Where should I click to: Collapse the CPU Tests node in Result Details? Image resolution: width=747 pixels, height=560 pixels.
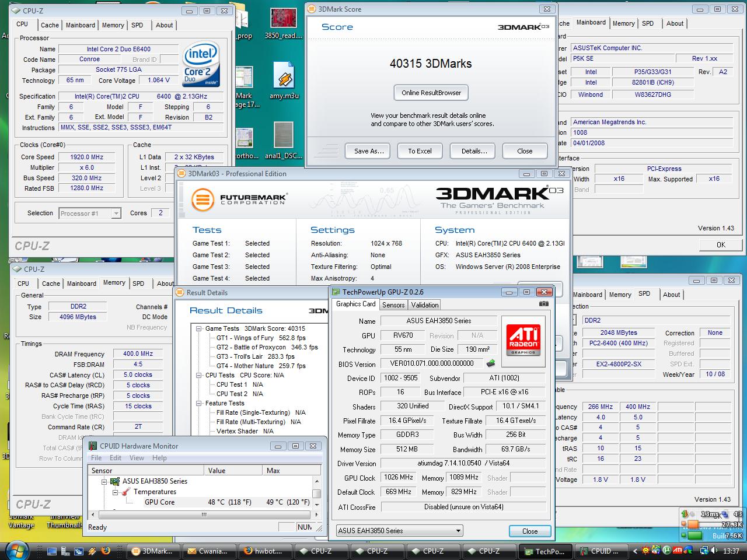pos(199,375)
